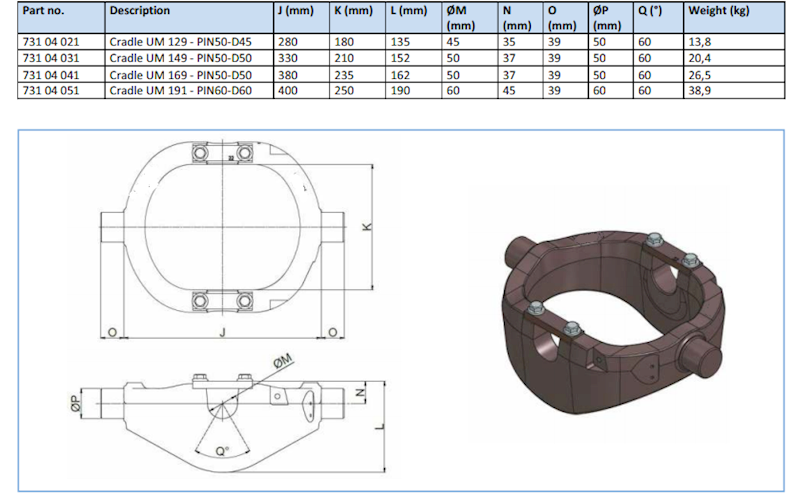Viewport: 800px width, 500px height.
Task: Select the 'K (mm)' column header
Action: pos(358,18)
